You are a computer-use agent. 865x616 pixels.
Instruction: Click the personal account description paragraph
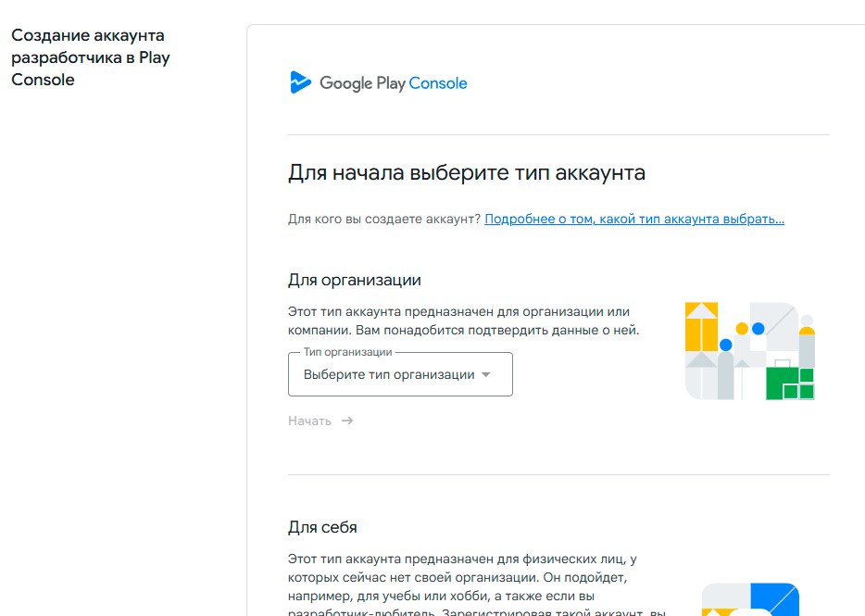pos(477,586)
